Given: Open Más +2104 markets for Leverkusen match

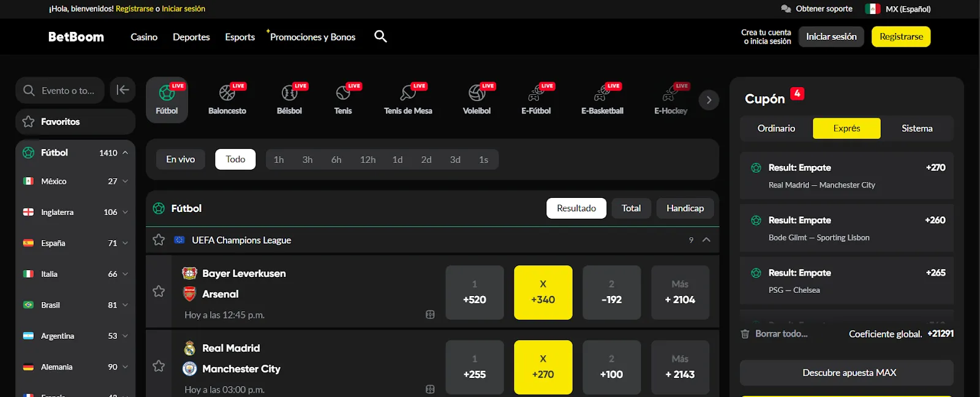Looking at the screenshot, I should point(680,292).
